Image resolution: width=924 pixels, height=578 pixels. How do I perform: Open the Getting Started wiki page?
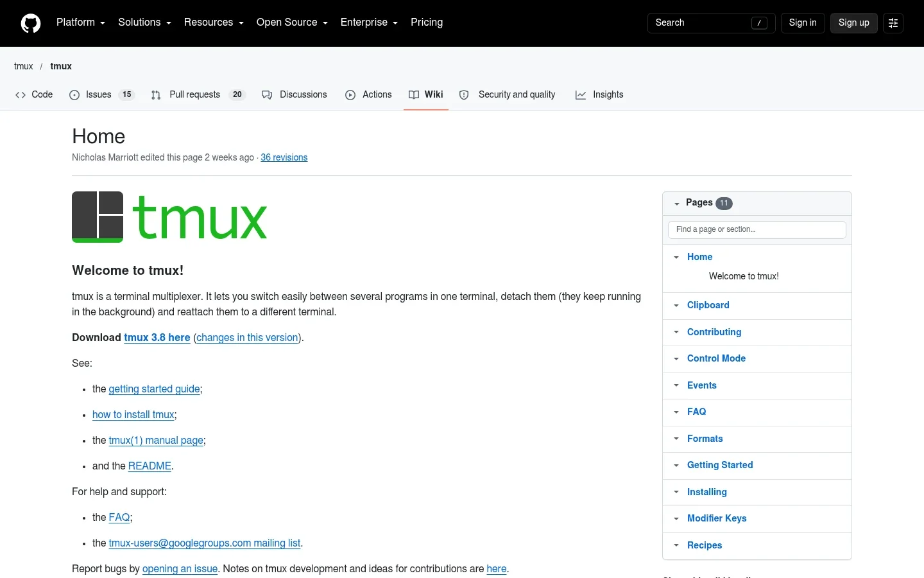[x=720, y=465]
